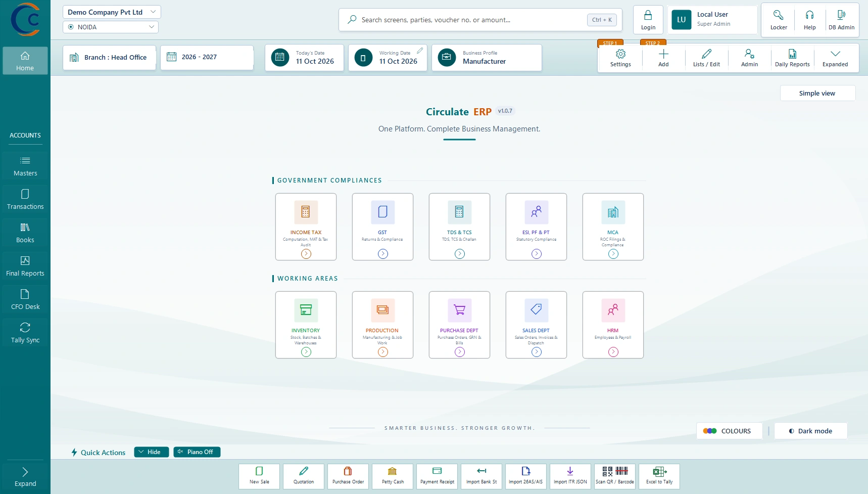Screen dimensions: 868x494
Task: Open DB Admin tool
Action: pos(841,20)
